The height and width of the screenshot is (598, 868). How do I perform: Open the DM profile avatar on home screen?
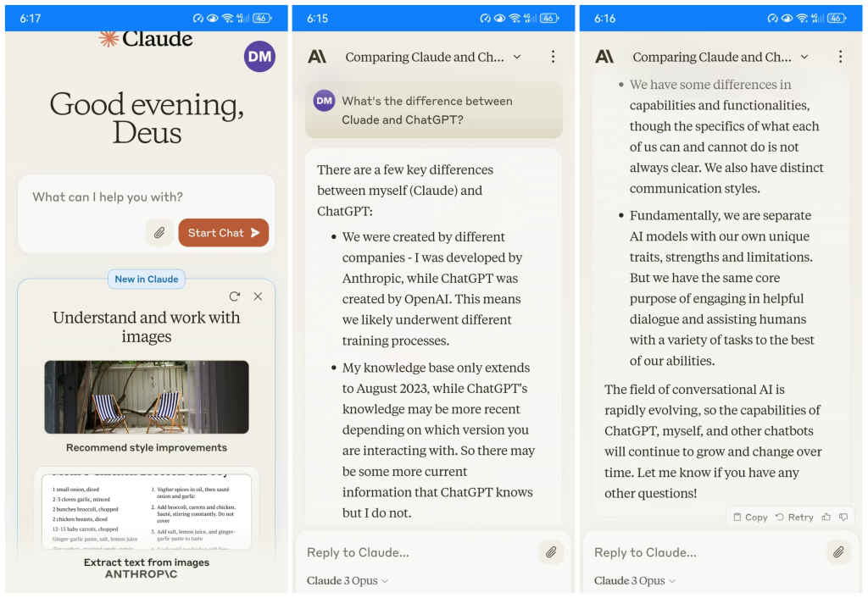(x=259, y=57)
